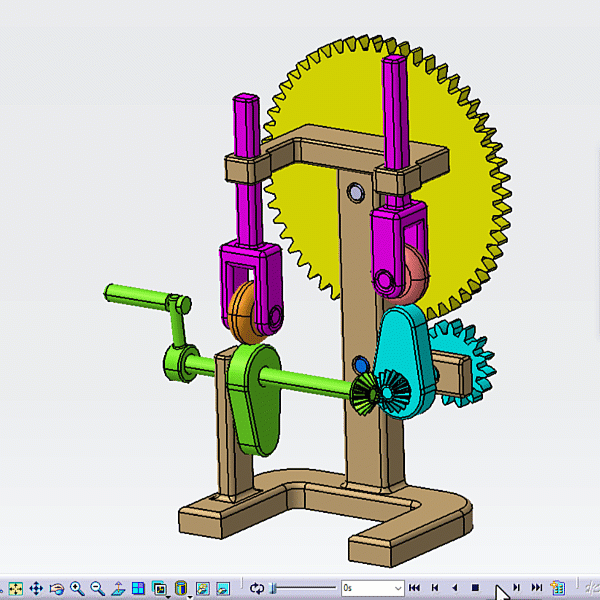
Task: Click the Swap Visible Space icon
Action: click(223, 588)
